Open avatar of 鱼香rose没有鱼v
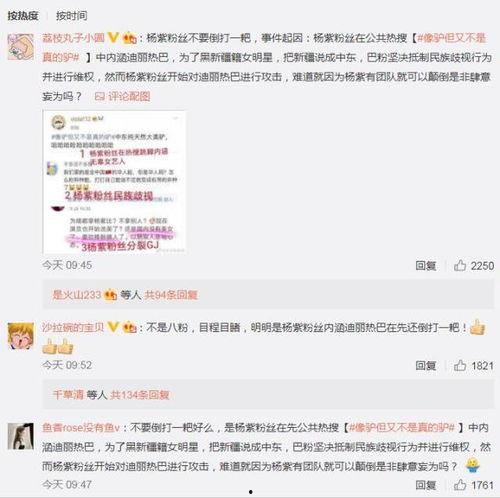 pos(21,436)
